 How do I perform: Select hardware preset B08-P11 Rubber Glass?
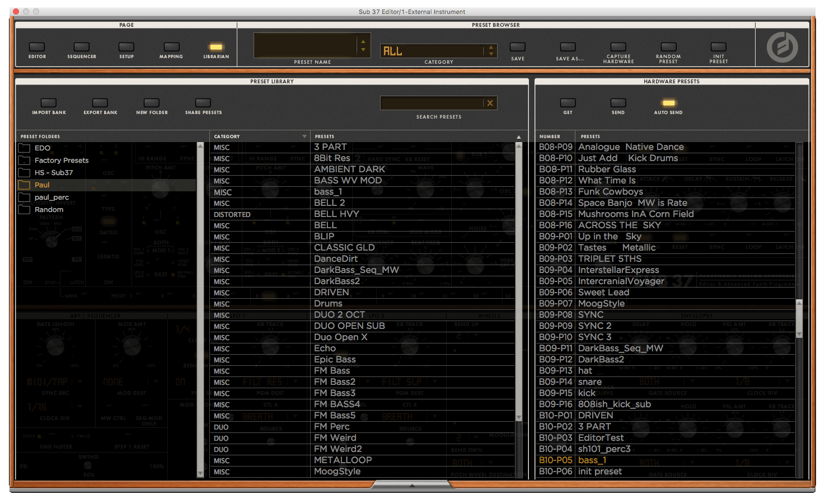click(665, 169)
